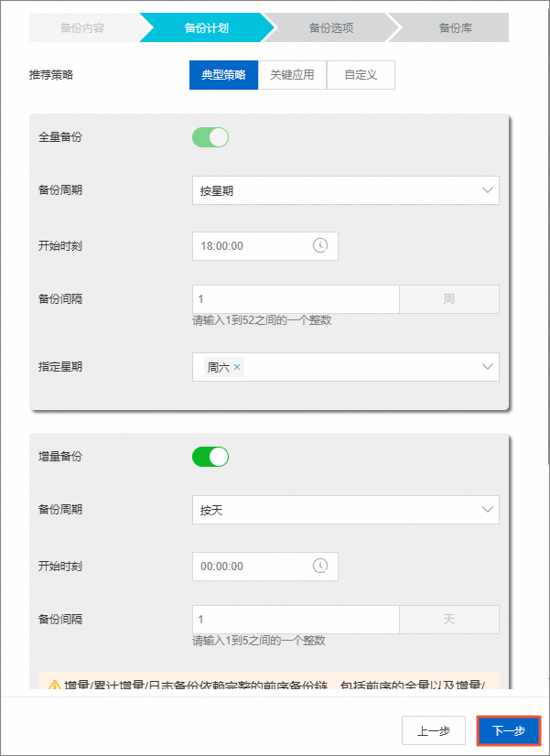Click the clock icon in full backup start time

pyautogui.click(x=319, y=245)
